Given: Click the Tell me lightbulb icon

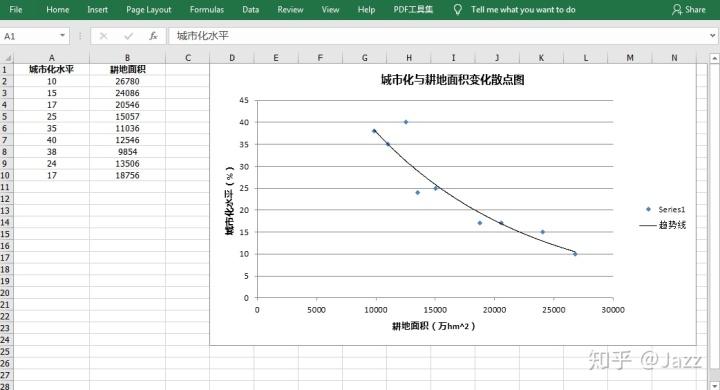Looking at the screenshot, I should coord(457,10).
